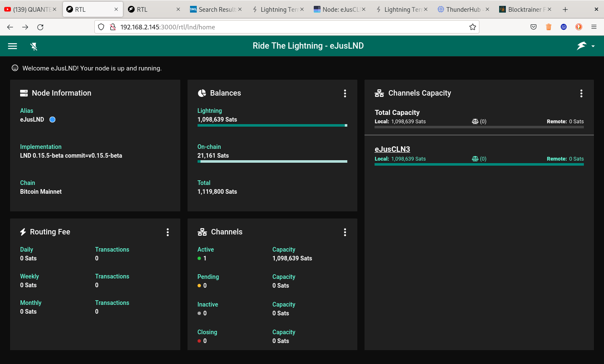Click the Routing Fee bolt icon
Image resolution: width=604 pixels, height=364 pixels.
(23, 232)
